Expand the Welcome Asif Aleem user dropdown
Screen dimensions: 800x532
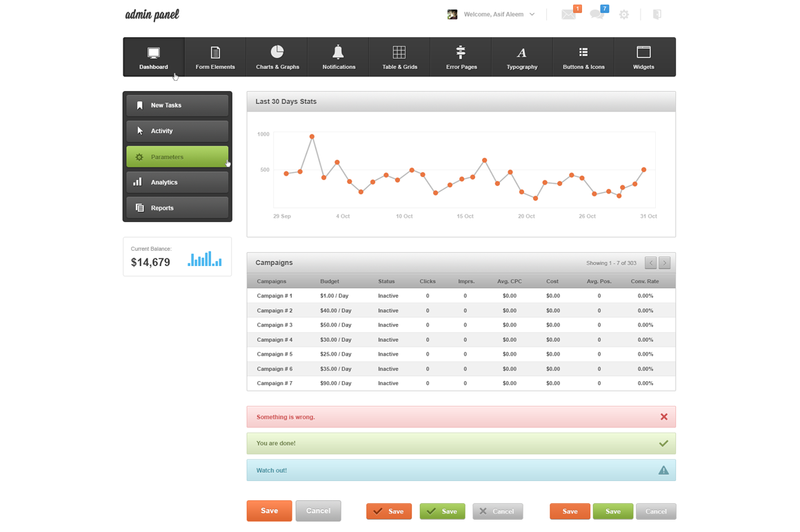532,14
